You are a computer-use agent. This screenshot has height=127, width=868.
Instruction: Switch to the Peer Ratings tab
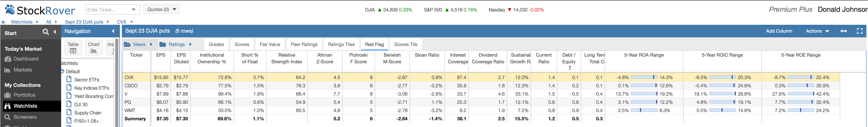click(x=304, y=44)
